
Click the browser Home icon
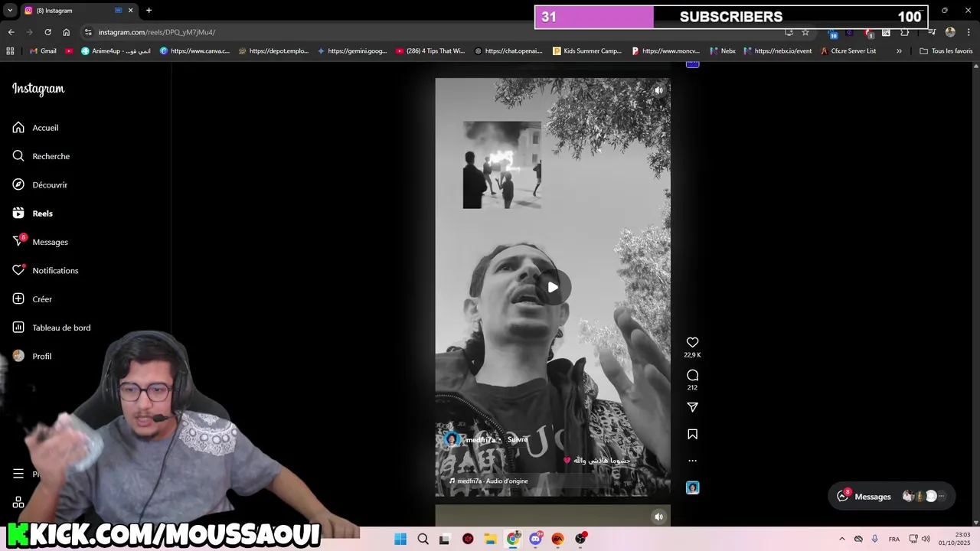[x=66, y=32]
